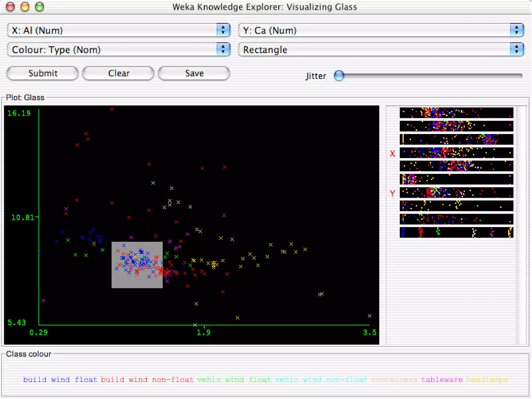This screenshot has height=399, width=532.
Task: Click the 'vehic wind float' class label
Action: tap(234, 380)
